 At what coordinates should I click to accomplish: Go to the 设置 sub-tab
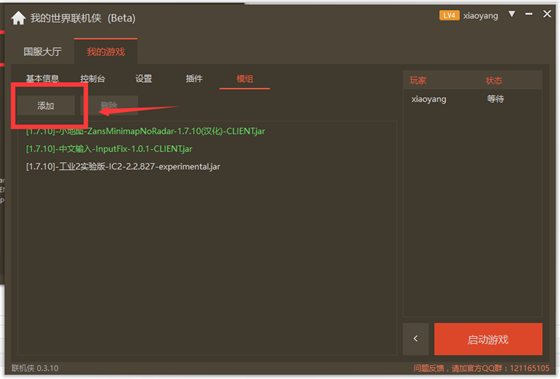coord(144,79)
